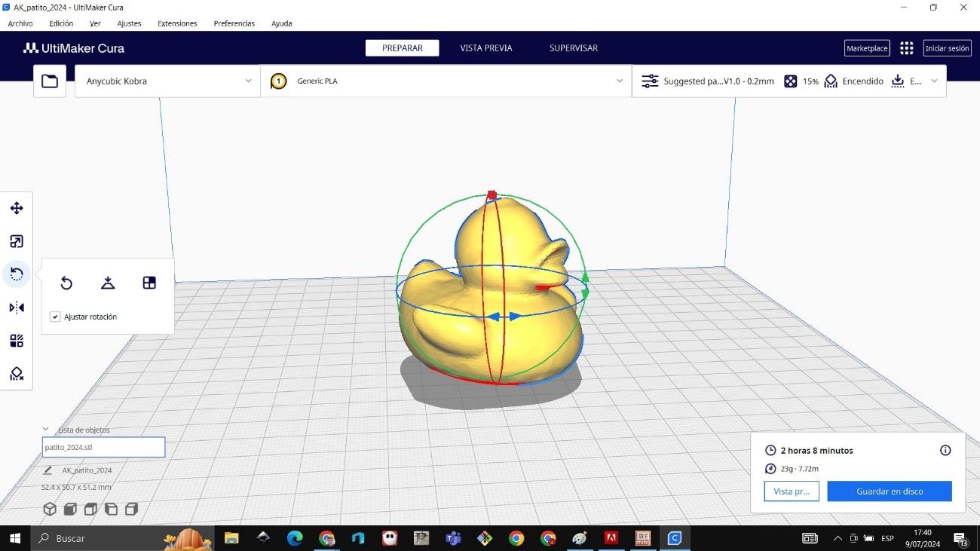Collapse the Lista de objetos section
The width and height of the screenshot is (980, 551).
46,430
